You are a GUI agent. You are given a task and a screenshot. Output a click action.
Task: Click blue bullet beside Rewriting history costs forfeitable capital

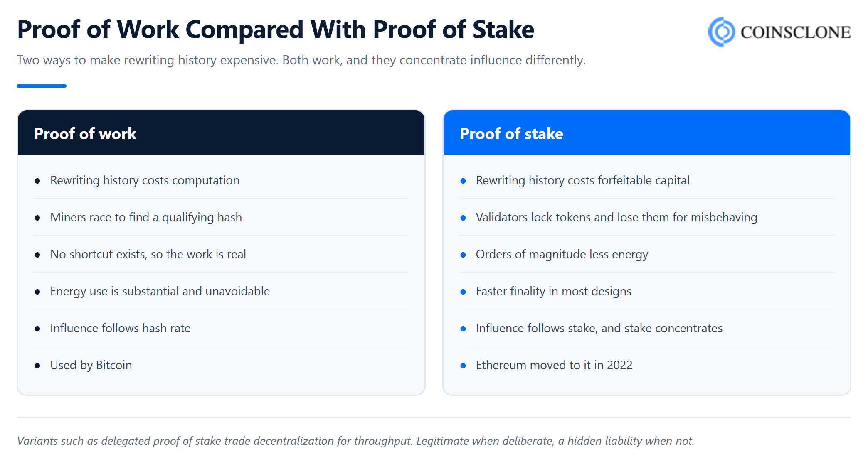pos(463,181)
